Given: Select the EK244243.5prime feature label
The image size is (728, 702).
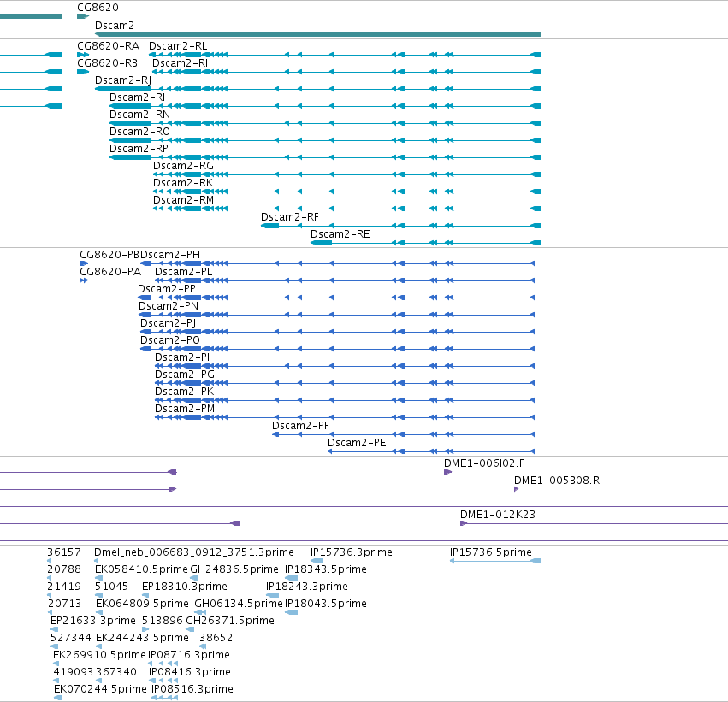Looking at the screenshot, I should pyautogui.click(x=143, y=638).
